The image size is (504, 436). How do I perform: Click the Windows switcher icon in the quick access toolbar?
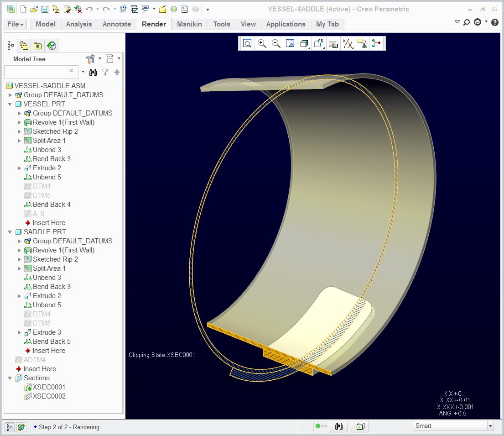[x=145, y=9]
